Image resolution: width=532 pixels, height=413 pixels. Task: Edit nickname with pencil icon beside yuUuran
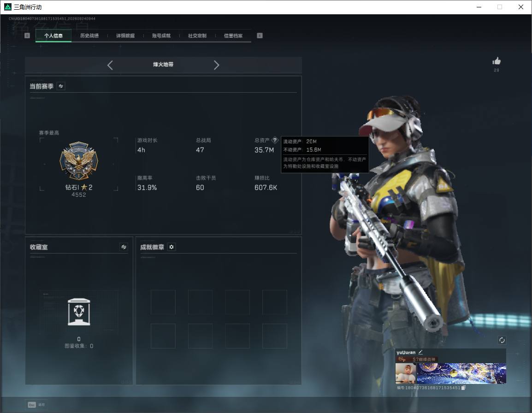click(420, 352)
